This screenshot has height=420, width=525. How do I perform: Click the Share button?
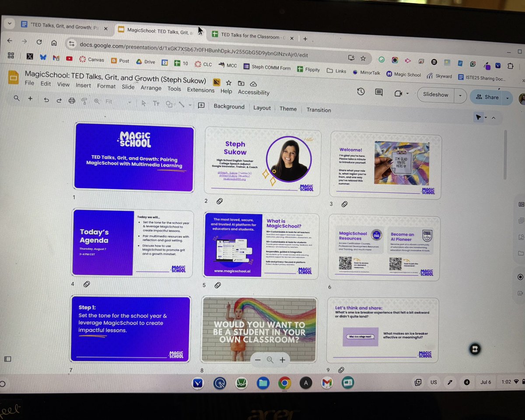point(486,97)
